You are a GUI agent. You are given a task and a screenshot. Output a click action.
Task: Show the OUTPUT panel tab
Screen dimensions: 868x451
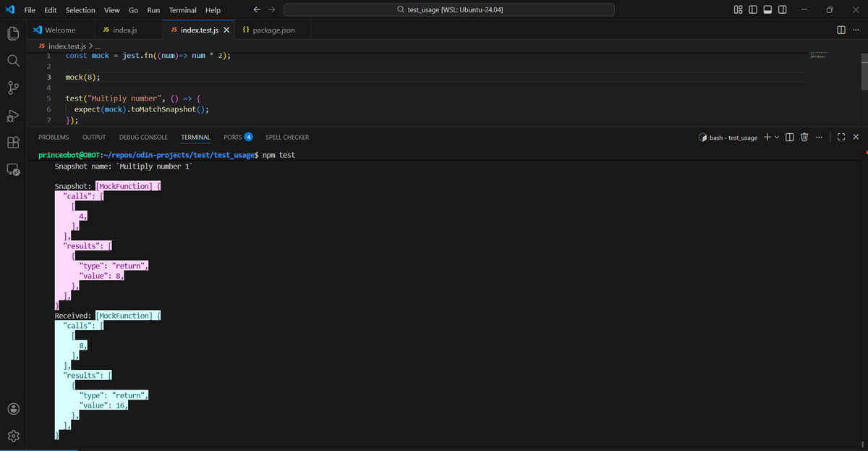point(94,137)
